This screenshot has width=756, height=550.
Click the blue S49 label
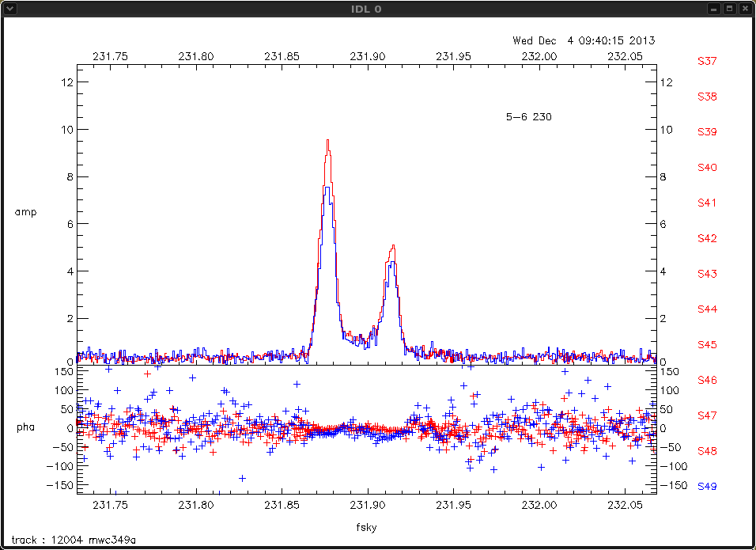point(707,487)
